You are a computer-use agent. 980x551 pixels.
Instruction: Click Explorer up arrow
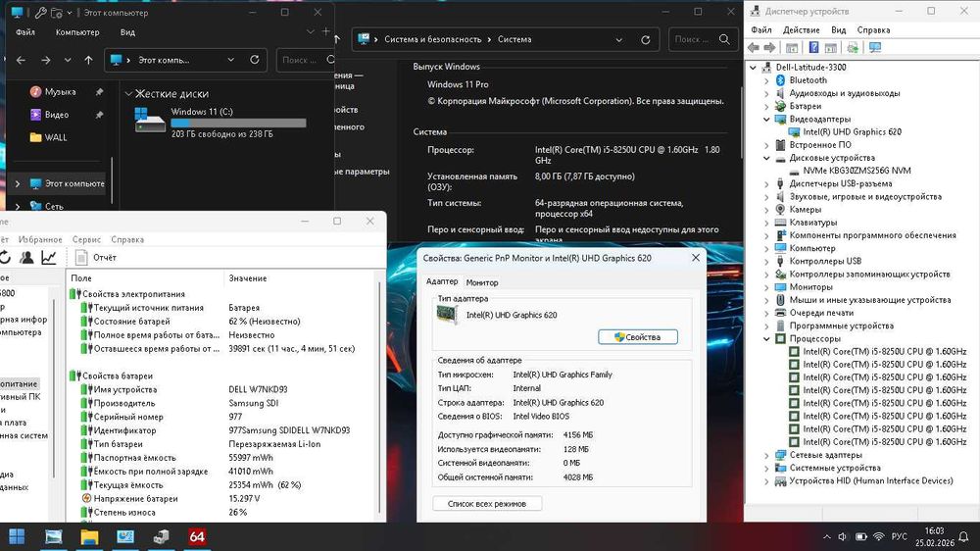pos(88,60)
